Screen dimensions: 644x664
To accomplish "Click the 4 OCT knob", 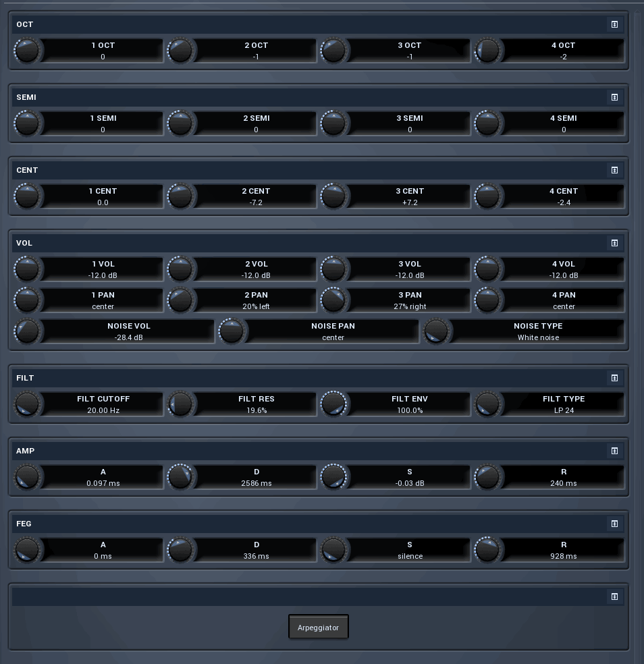I will (487, 51).
